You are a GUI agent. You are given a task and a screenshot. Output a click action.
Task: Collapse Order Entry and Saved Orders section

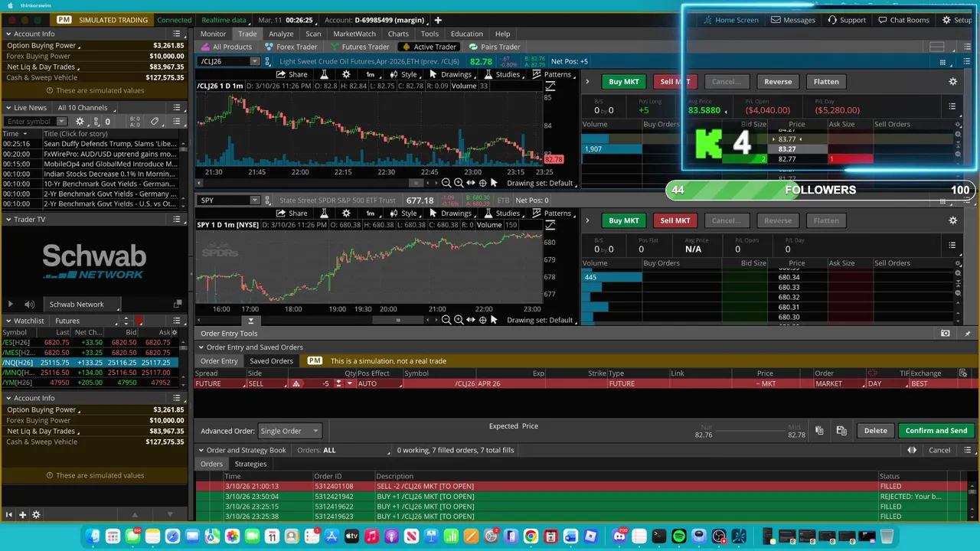point(201,347)
